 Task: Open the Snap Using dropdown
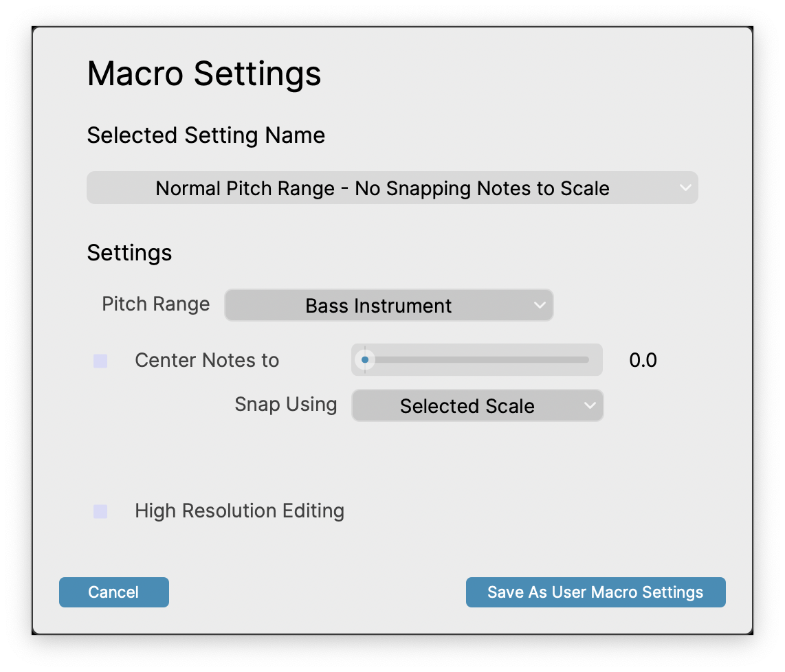477,405
